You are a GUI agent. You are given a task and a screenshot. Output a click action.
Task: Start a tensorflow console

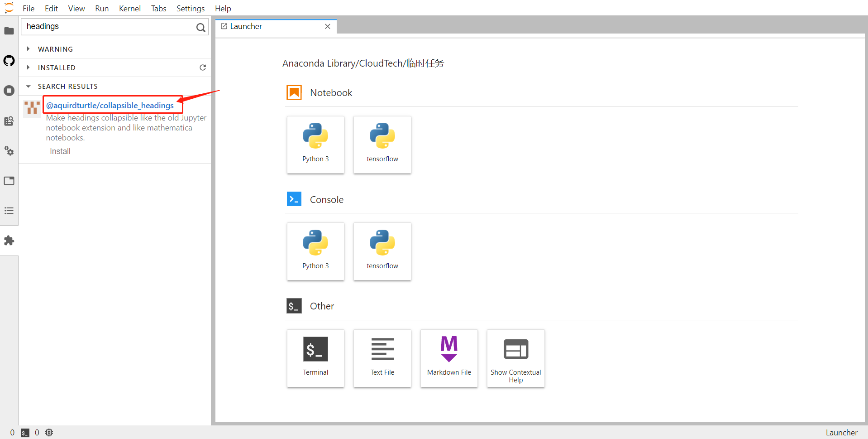click(x=382, y=251)
